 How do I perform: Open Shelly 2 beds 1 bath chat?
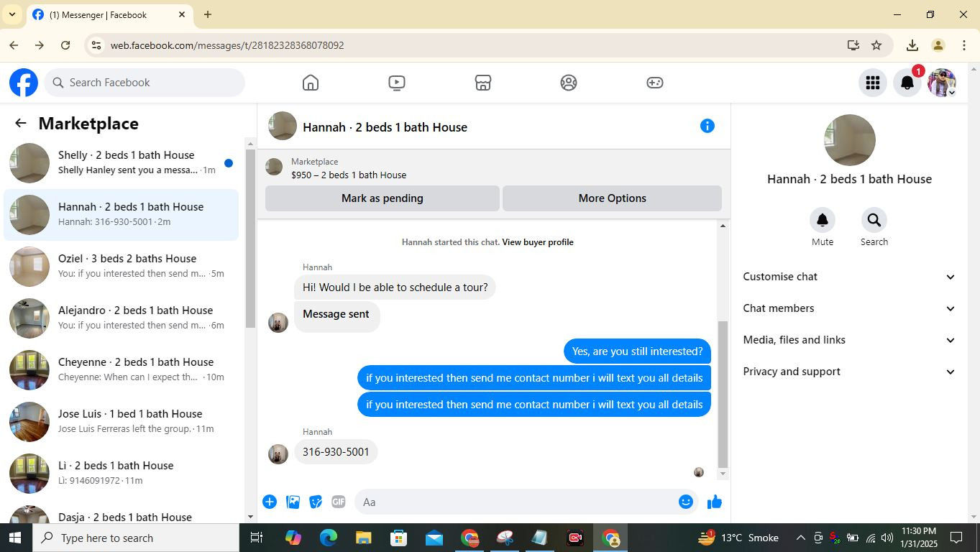click(x=122, y=163)
